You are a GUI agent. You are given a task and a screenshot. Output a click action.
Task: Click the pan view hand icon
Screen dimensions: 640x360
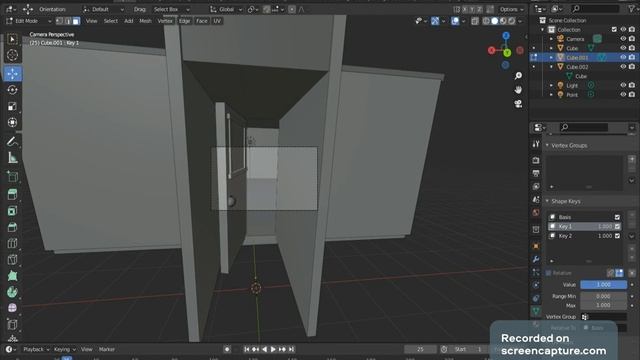coord(518,90)
